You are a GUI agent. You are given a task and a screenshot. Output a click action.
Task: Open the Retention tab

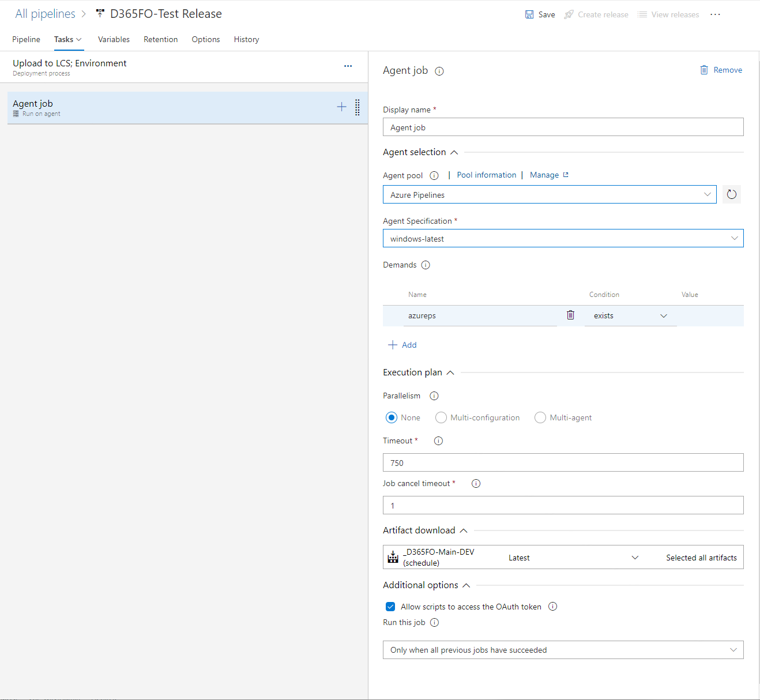tap(160, 39)
